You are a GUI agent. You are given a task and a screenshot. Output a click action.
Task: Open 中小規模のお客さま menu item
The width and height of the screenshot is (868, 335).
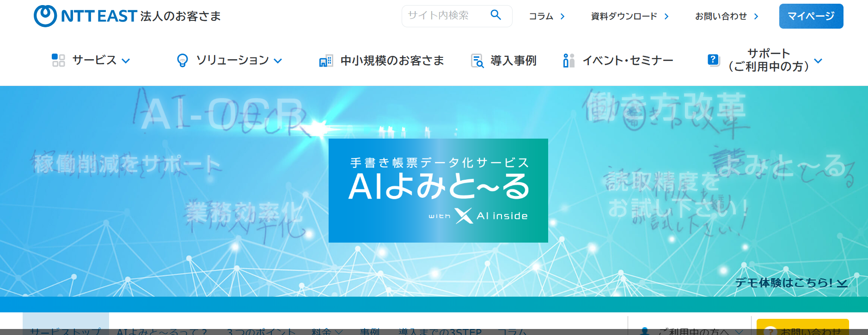392,61
